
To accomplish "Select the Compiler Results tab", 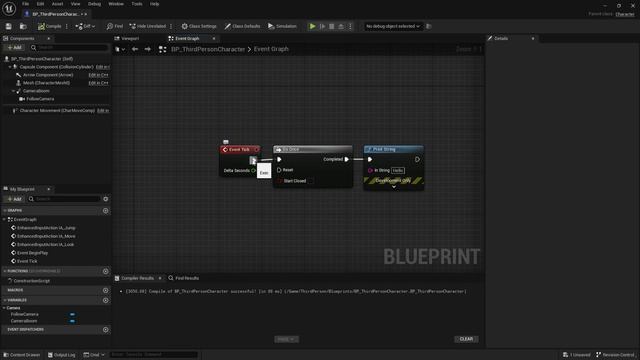I will click(x=138, y=278).
